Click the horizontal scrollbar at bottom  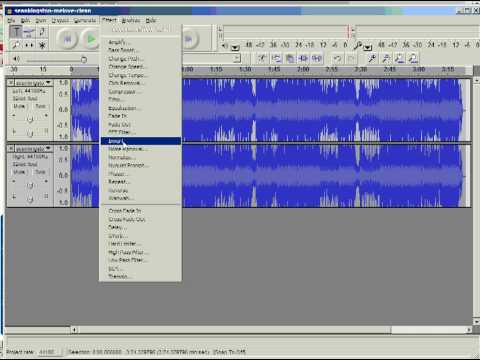272,330
